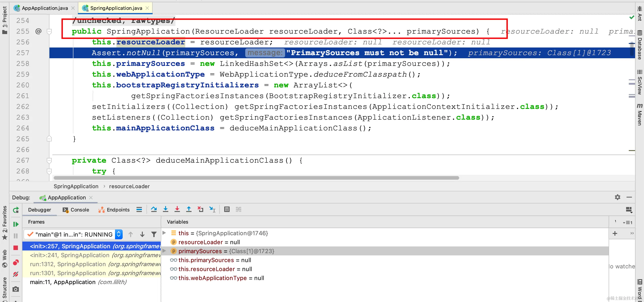Toggle Mute Breakpoints icon
Screen dimensions: 644x302
point(16,274)
